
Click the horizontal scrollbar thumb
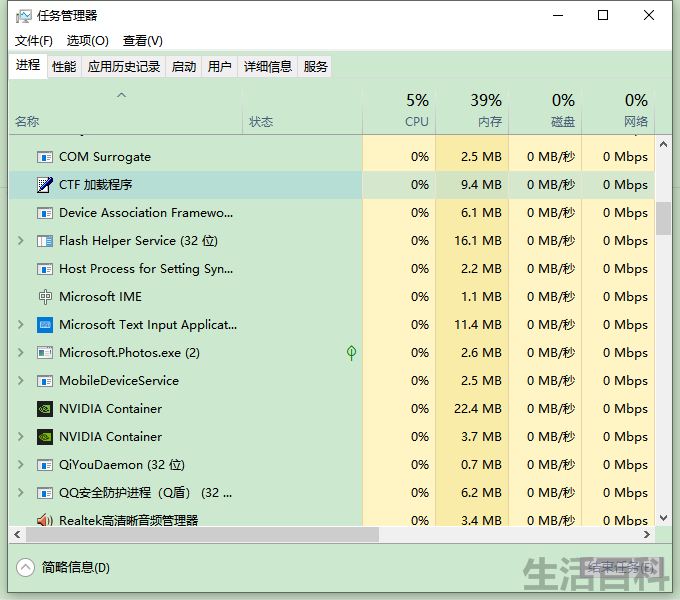click(x=202, y=535)
